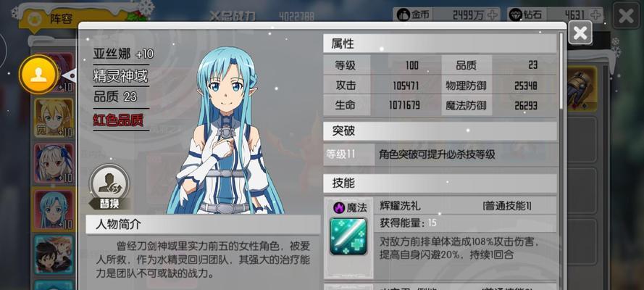The height and width of the screenshot is (290, 644).
Task: Select the blonde character portrait in sidebar
Action: [x=54, y=118]
